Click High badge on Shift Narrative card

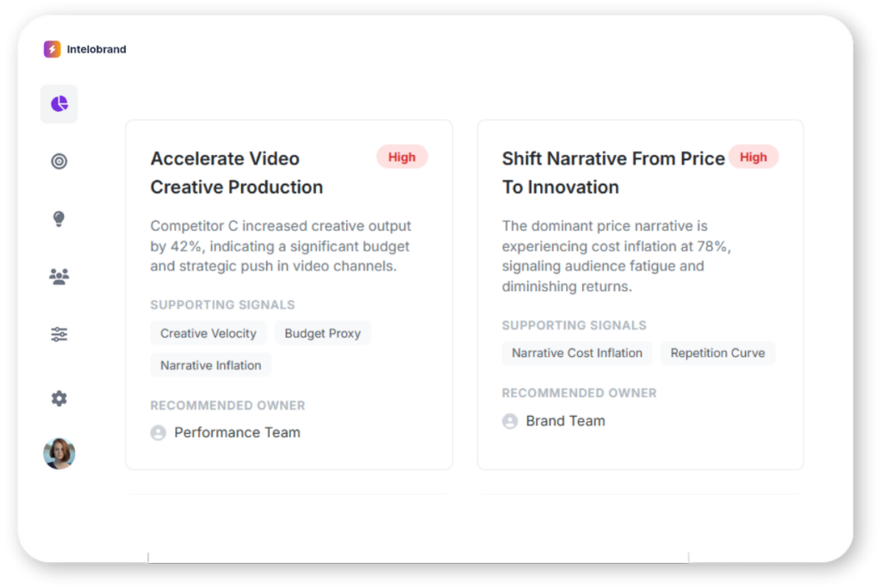[753, 157]
